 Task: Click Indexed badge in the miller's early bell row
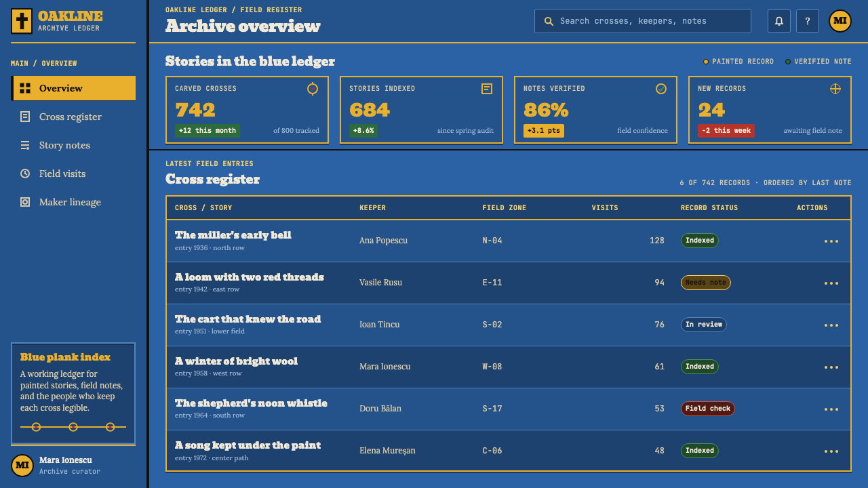pyautogui.click(x=700, y=241)
